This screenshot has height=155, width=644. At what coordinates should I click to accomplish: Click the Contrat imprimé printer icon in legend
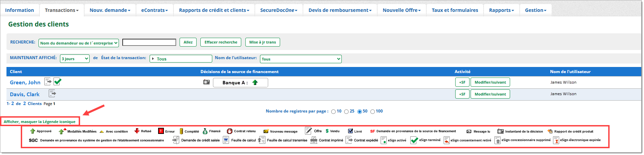point(314,140)
